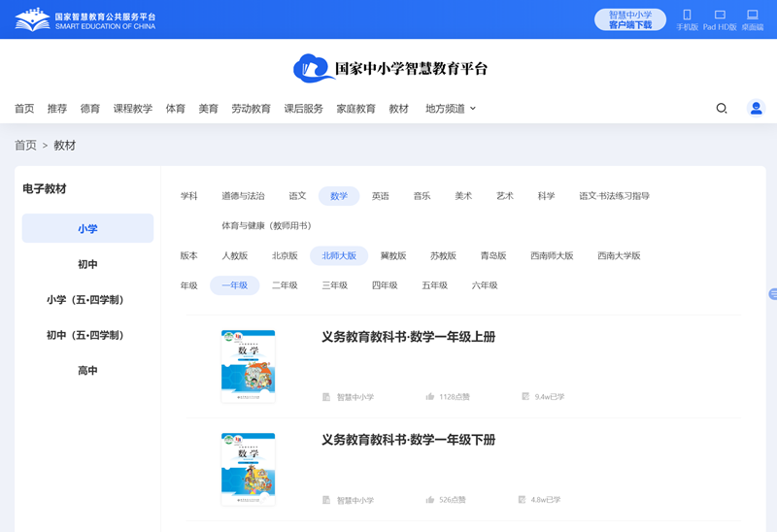Click 首页 in the breadcrumb

click(25, 146)
